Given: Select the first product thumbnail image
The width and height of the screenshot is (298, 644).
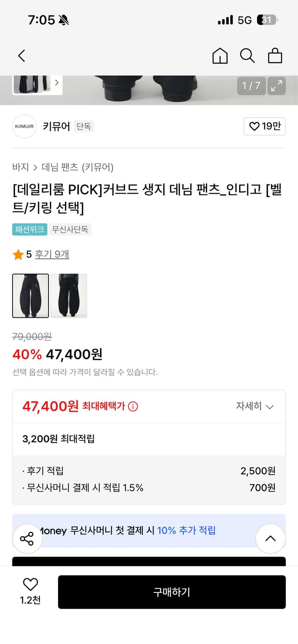Looking at the screenshot, I should pyautogui.click(x=31, y=296).
